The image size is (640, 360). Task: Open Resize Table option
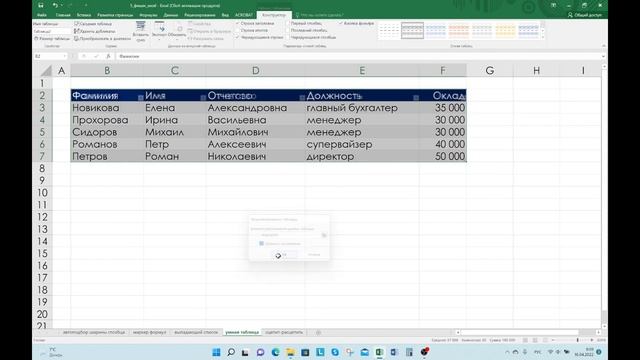click(52, 38)
